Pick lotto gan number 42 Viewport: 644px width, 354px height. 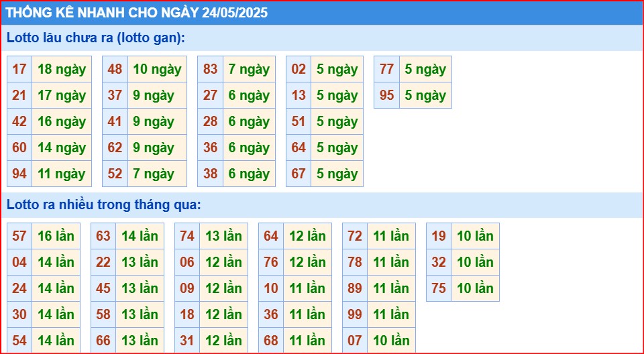[19, 121]
